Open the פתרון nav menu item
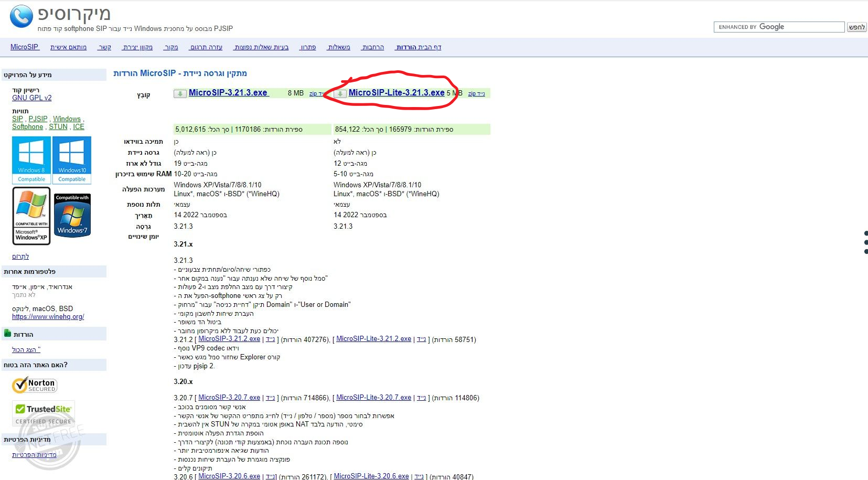 pos(308,47)
